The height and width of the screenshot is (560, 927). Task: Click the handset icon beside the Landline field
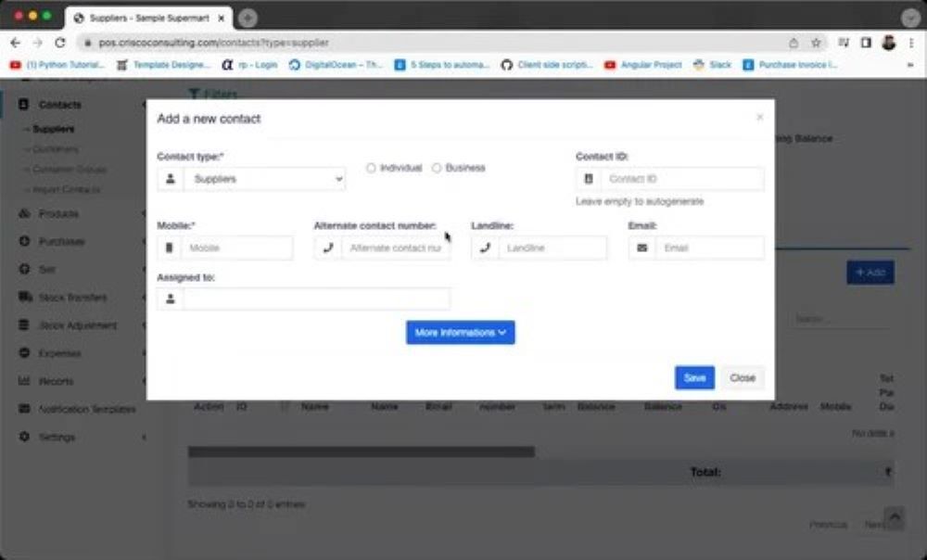point(485,248)
